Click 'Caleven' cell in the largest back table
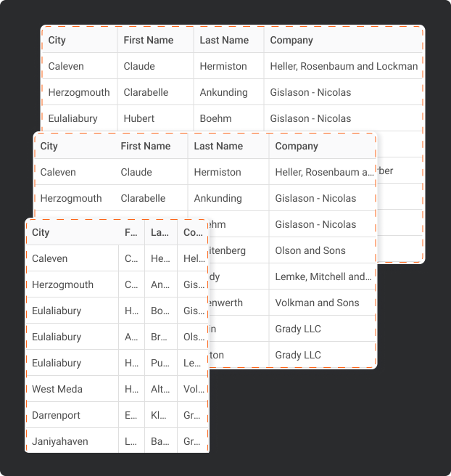Viewport: 451px width, 476px height. [x=66, y=66]
